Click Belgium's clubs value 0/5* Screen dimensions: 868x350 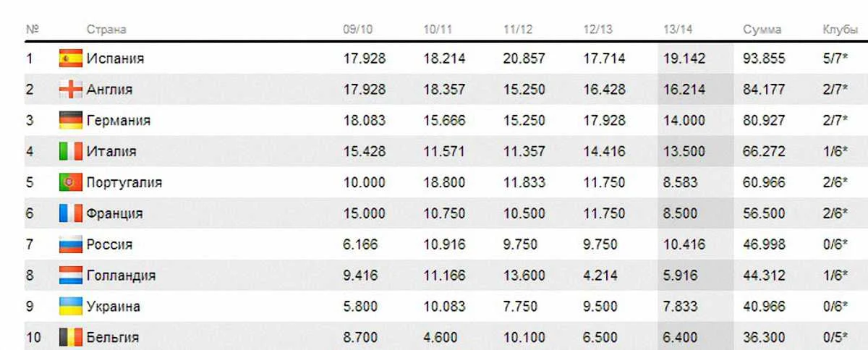coord(835,337)
